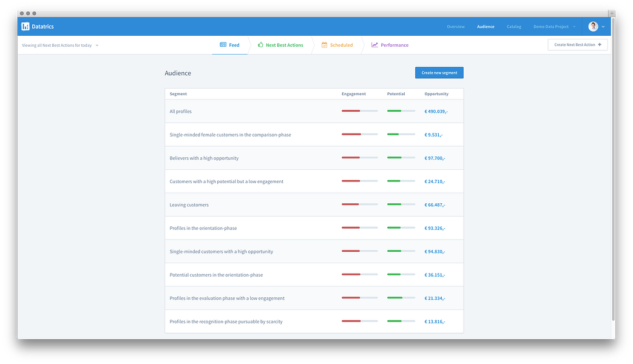Switch to the Scheduled tab
The height and width of the screenshot is (364, 633).
(x=337, y=45)
